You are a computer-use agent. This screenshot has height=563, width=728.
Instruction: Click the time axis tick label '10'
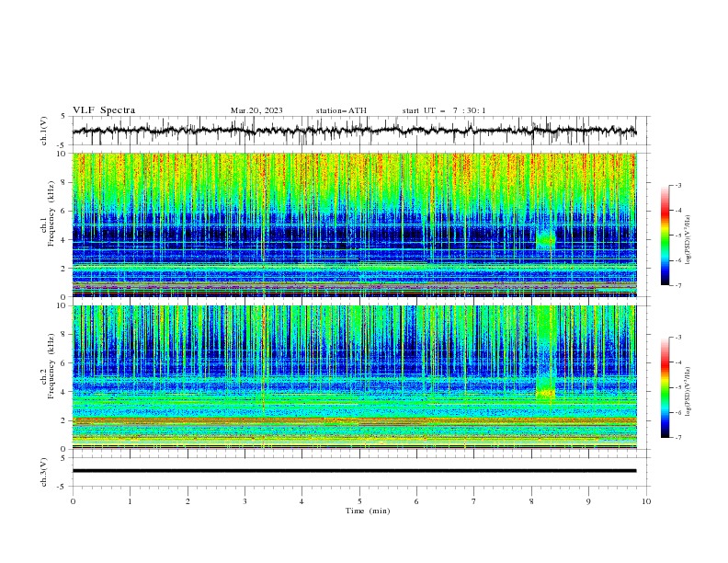646,501
